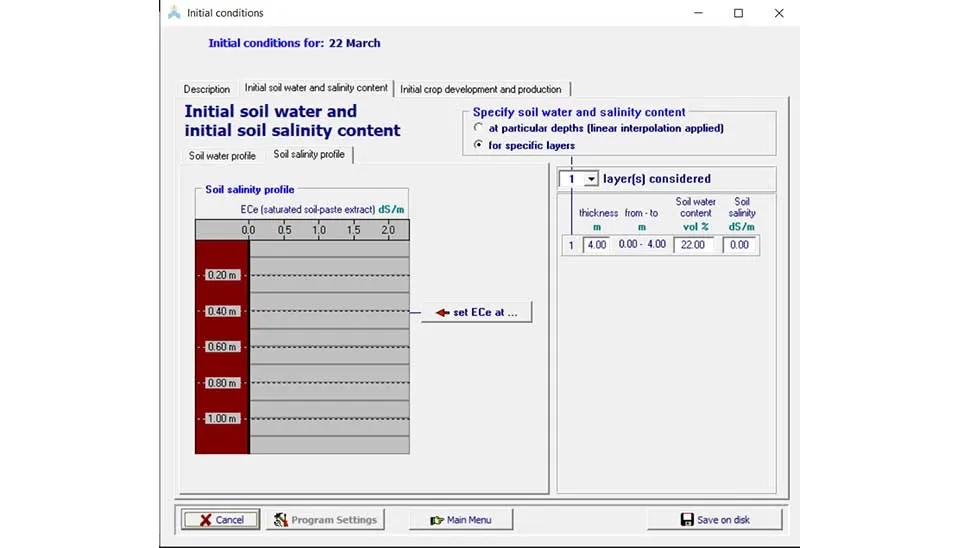Select 'for specific layers' radio option
The height and width of the screenshot is (548, 960).
pyautogui.click(x=478, y=146)
